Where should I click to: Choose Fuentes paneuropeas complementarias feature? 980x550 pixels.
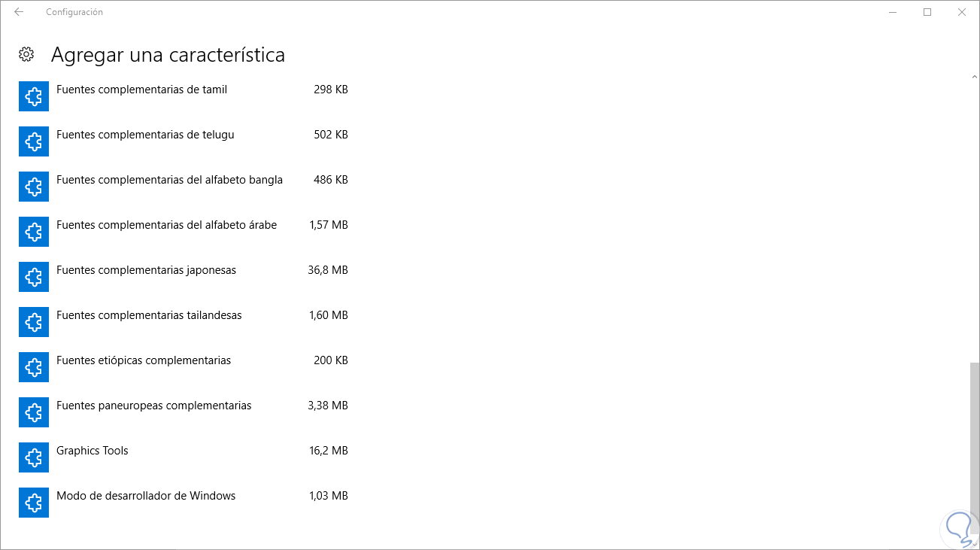(153, 406)
